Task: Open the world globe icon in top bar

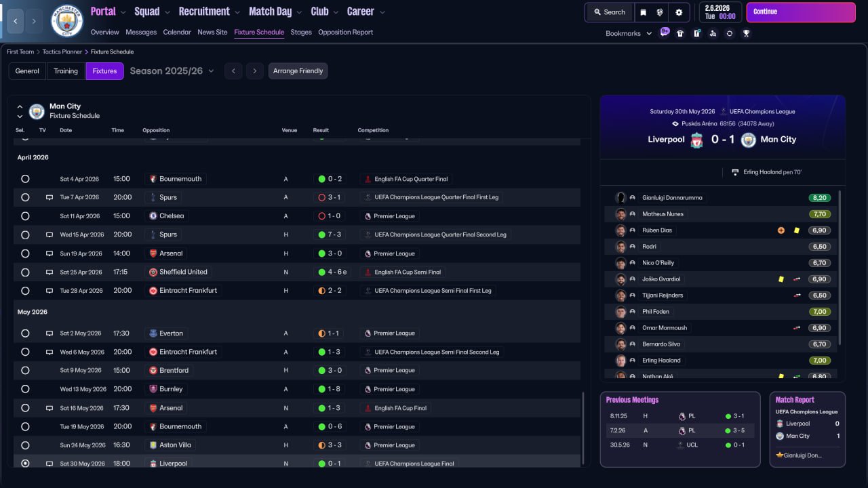Action: tap(660, 12)
